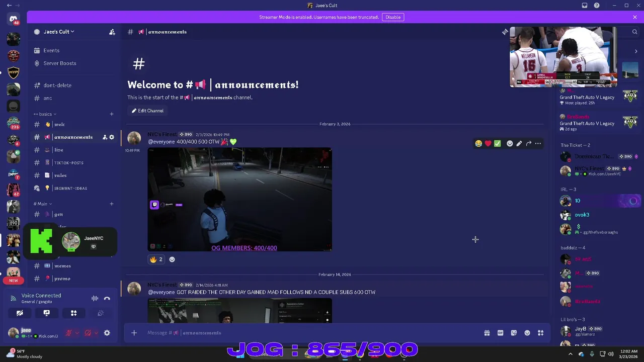Open ovok3's member profile
Image resolution: width=644 pixels, height=362 pixels.
(599, 215)
